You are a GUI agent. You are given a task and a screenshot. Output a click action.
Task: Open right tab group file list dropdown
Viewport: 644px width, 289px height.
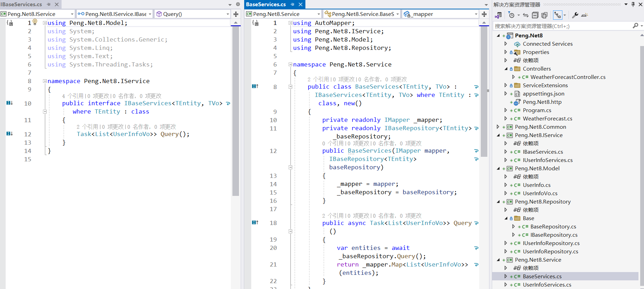[x=486, y=5]
